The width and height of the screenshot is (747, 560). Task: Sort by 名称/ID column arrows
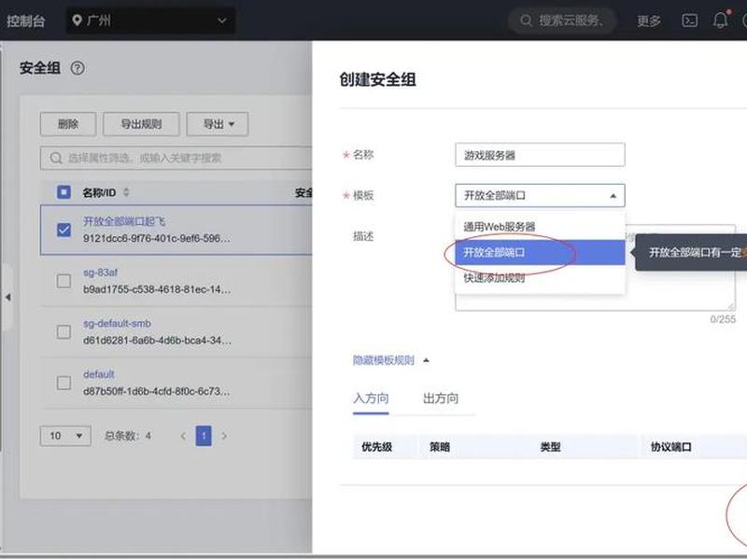126,192
